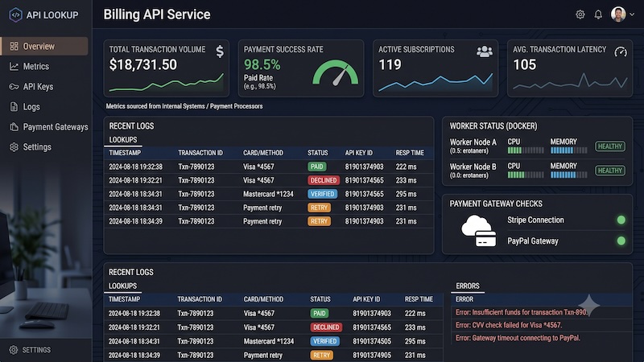644x362 pixels.
Task: Sort upper table by STATUS header
Action: click(318, 153)
